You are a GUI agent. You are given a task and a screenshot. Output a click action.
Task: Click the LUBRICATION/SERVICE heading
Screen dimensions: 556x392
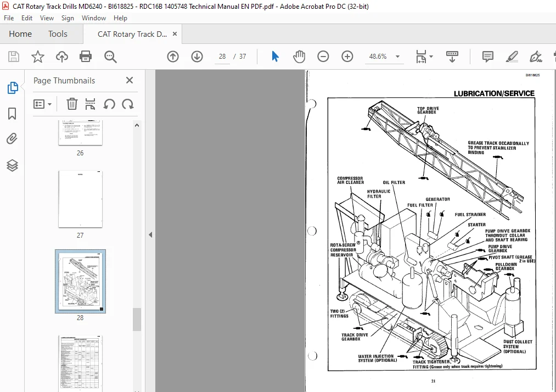coord(494,93)
